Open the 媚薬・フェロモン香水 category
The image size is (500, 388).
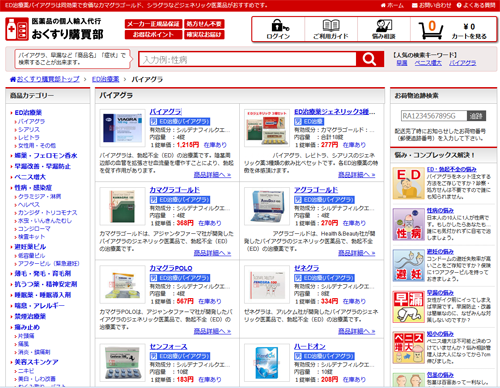point(46,155)
